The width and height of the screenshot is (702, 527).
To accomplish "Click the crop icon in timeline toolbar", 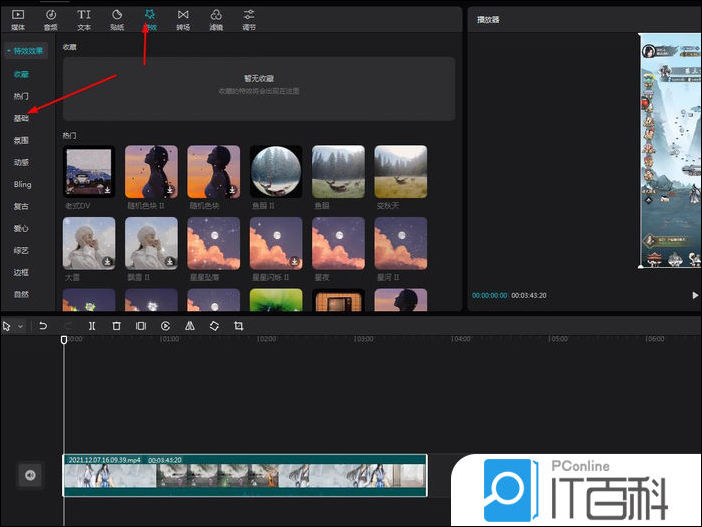I will coord(238,326).
